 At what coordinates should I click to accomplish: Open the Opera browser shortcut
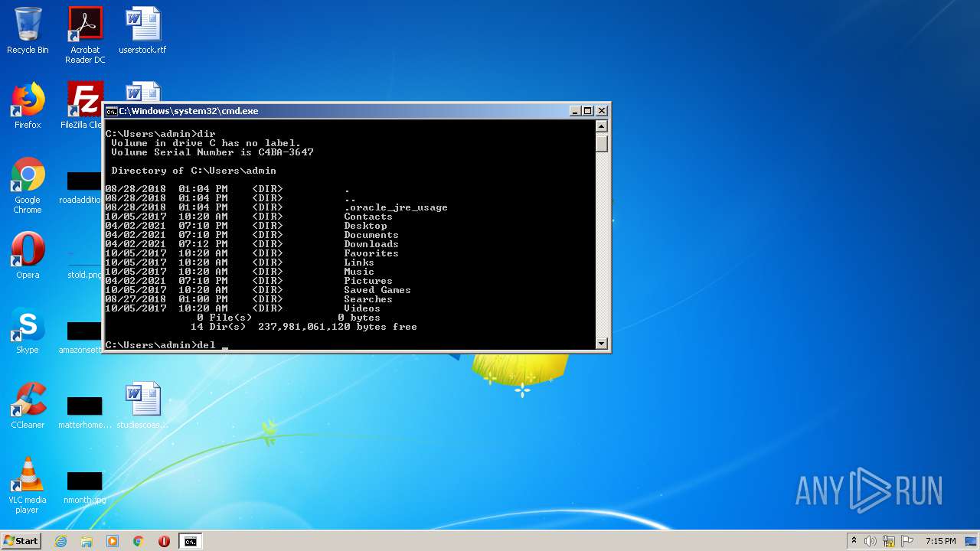28,256
